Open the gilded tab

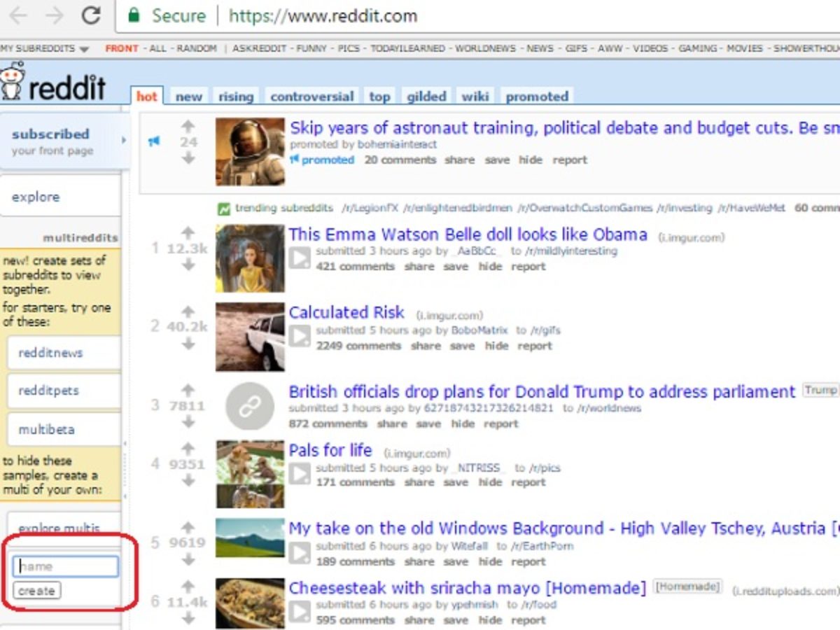426,97
